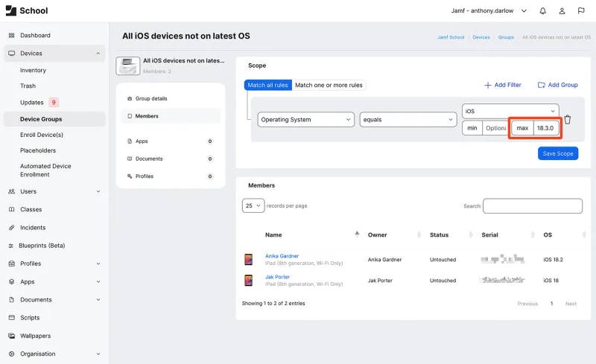Open the iOS platform dropdown
The image size is (596, 364).
point(510,112)
